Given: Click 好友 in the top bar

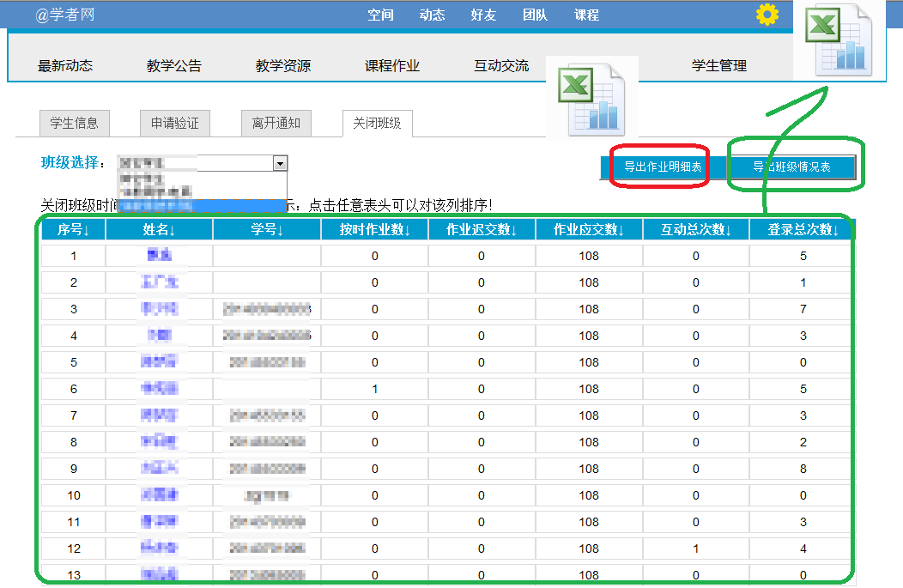Looking at the screenshot, I should point(483,15).
